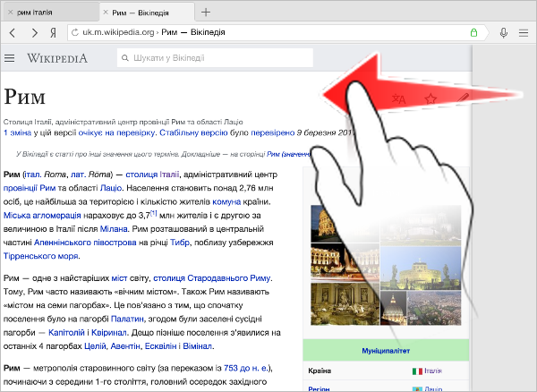This screenshot has width=537, height=392.
Task: Open the 'лат.' language link
Action: (78, 175)
